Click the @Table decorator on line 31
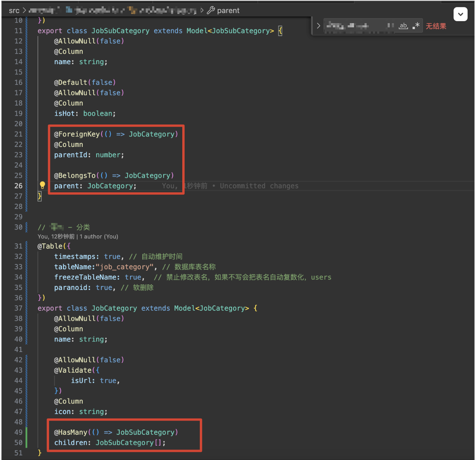 tap(50, 246)
